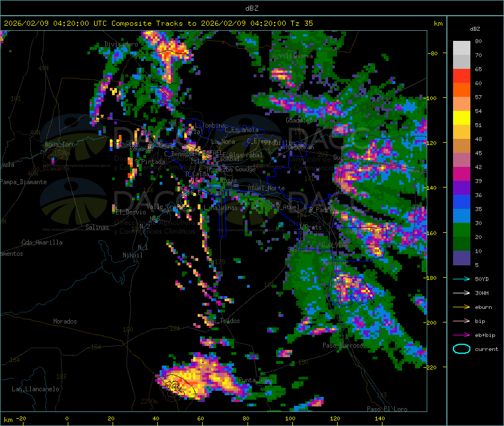Click the purple 10 dBZ color swatch
Screen dimensions: 504x426
[x=461, y=258]
